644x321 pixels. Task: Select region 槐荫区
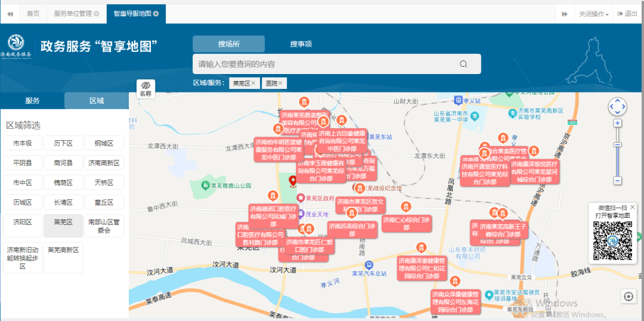point(63,183)
